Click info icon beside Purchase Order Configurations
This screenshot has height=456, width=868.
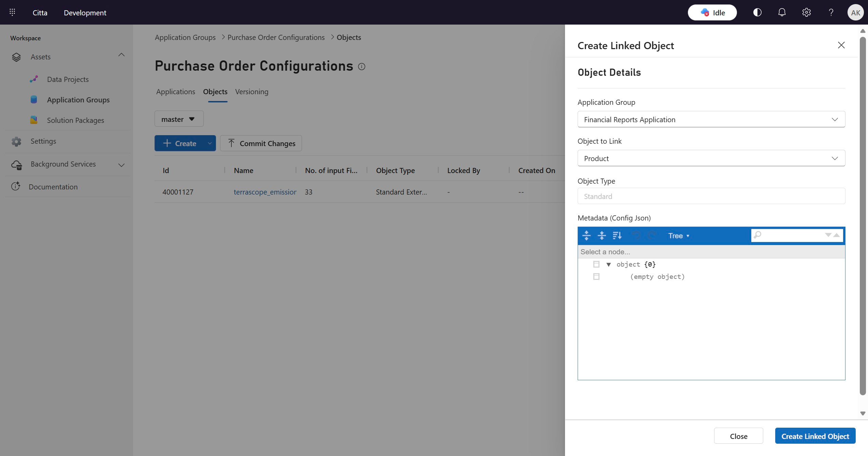tap(362, 67)
